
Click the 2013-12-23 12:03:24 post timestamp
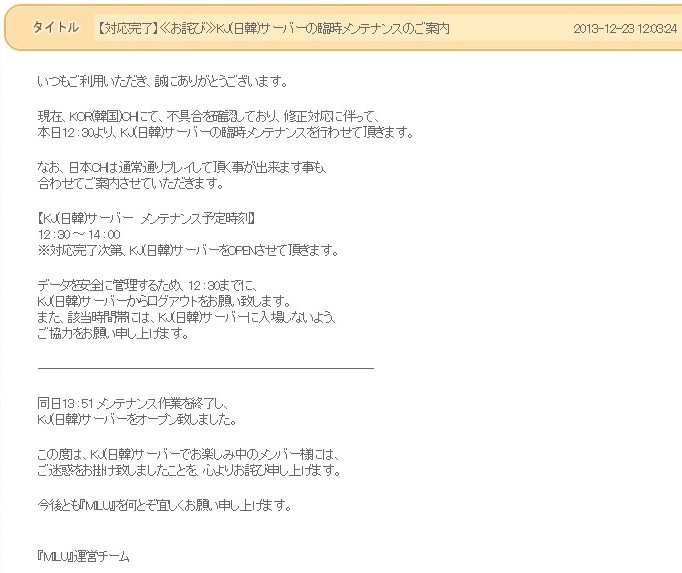point(625,28)
